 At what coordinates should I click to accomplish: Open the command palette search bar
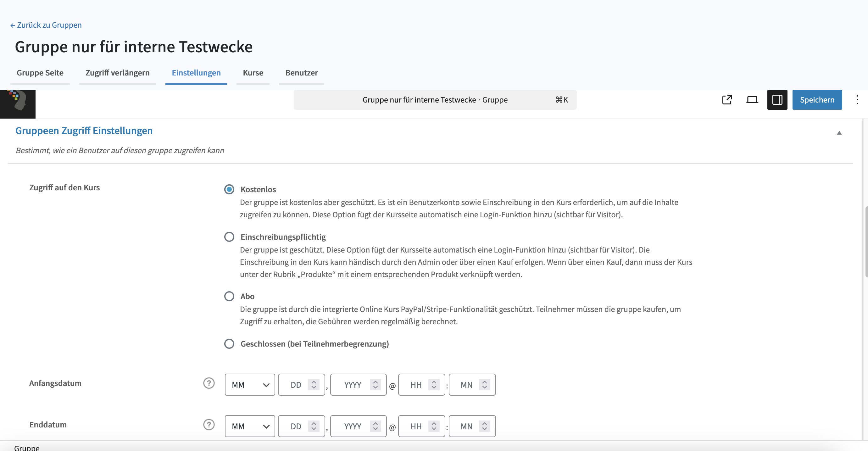pos(435,100)
